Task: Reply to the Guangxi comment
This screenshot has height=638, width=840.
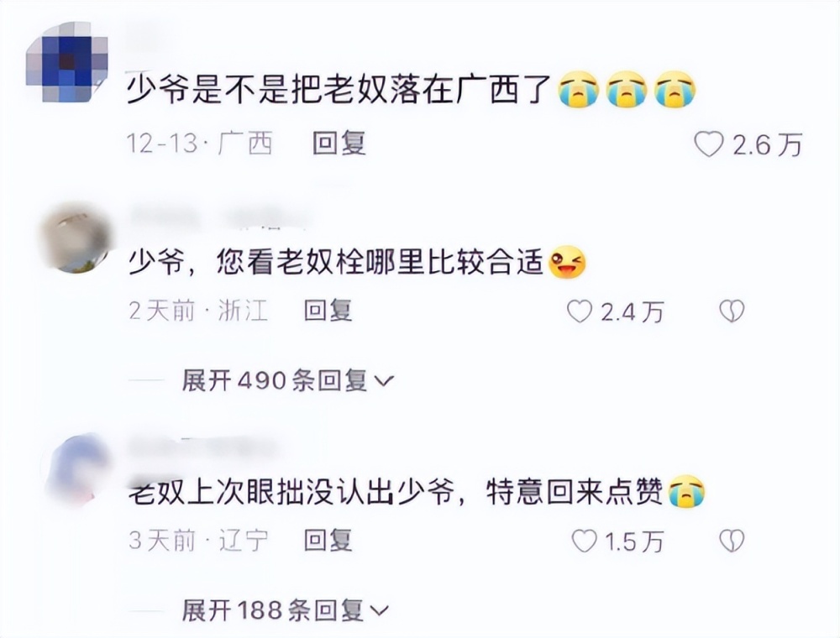Action: 339,144
